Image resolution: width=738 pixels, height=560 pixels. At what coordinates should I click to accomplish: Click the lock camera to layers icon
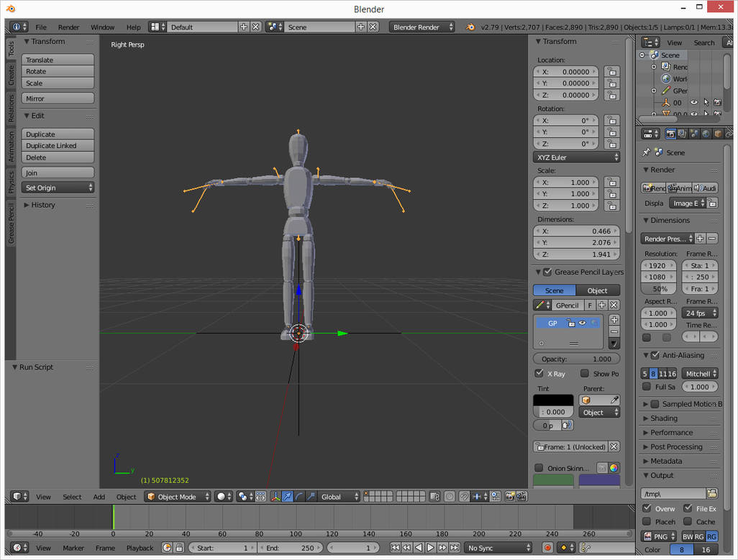tap(435, 497)
